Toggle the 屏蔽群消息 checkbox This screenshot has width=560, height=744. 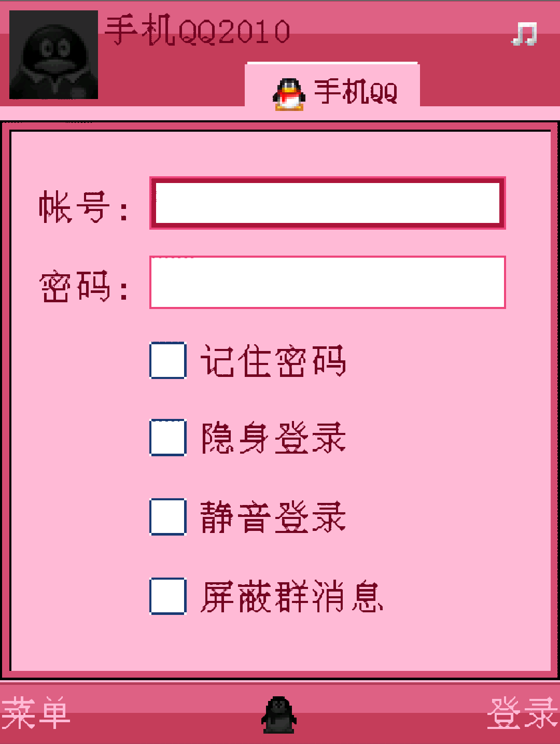(168, 596)
